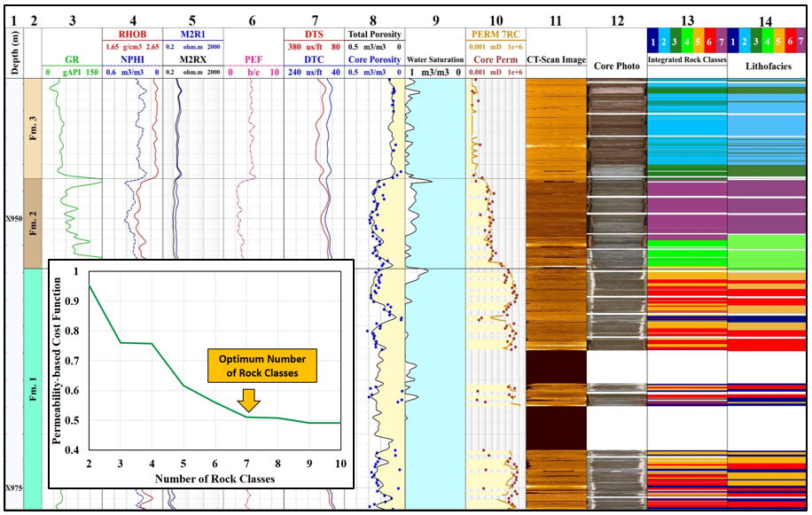
Task: Select the Fm. 3 formation zone
Action: click(32, 129)
